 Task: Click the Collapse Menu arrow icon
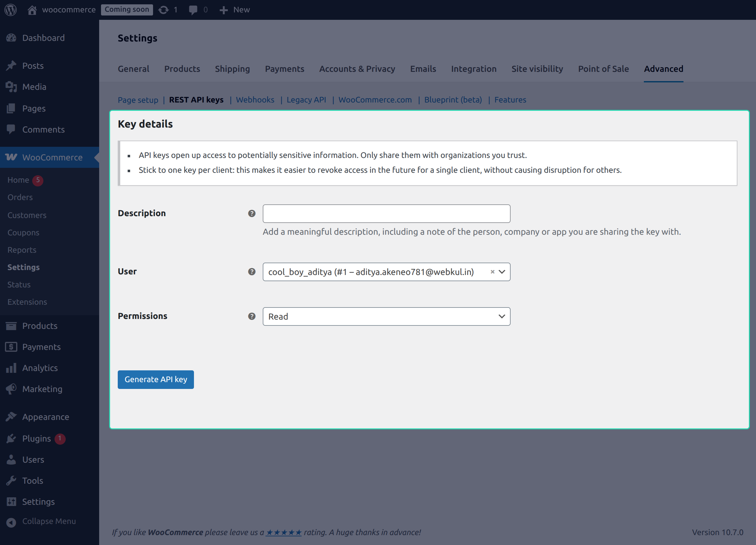[11, 522]
